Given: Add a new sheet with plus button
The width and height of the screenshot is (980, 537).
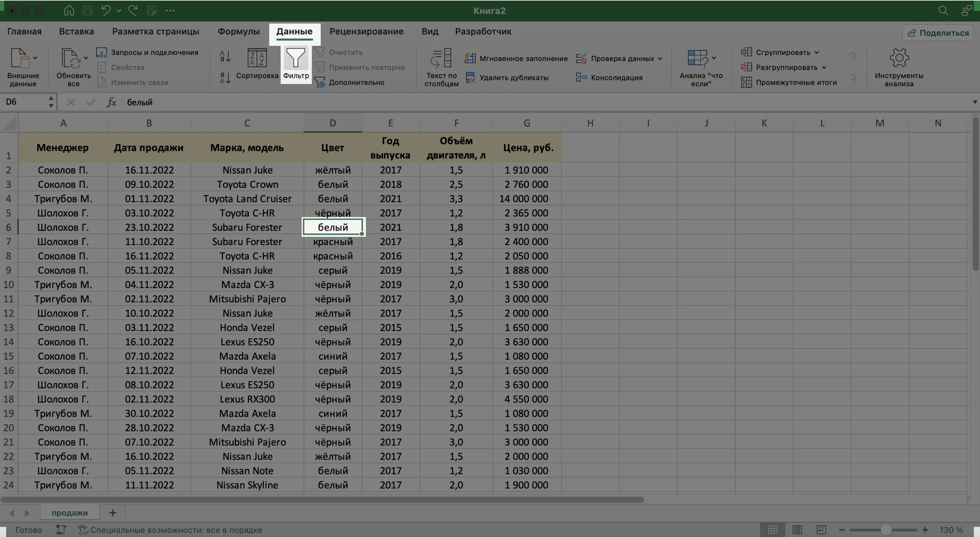Looking at the screenshot, I should [113, 512].
